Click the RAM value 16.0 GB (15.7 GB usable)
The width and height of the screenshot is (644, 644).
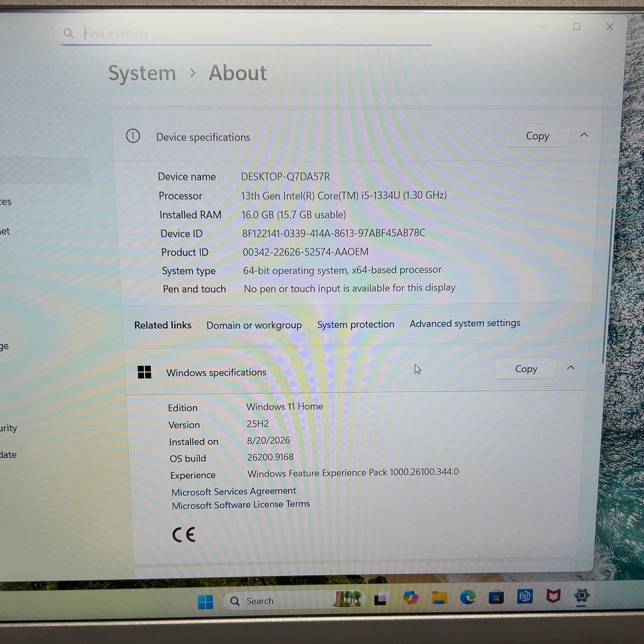[294, 215]
